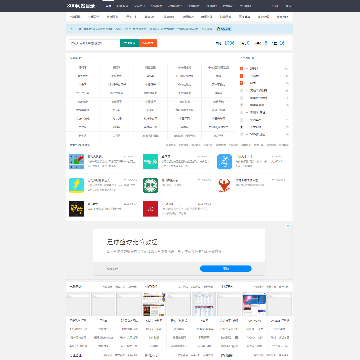The image size is (360, 360).
Task: Open the spreadsheet-like website screenshot thumbnail
Action: [x=204, y=304]
